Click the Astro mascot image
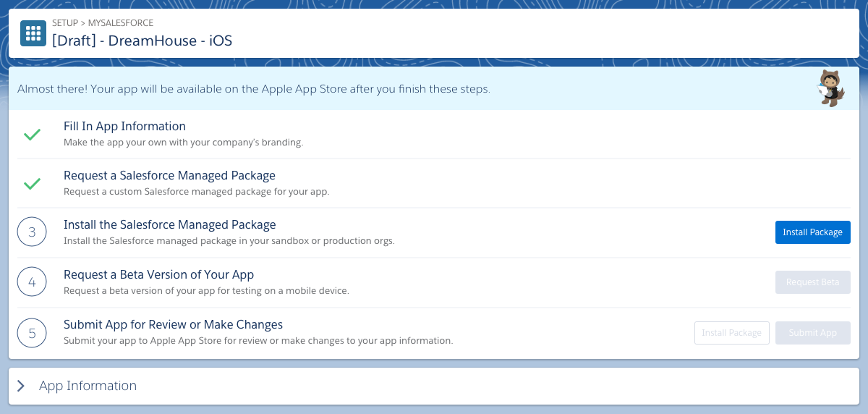 pyautogui.click(x=831, y=88)
